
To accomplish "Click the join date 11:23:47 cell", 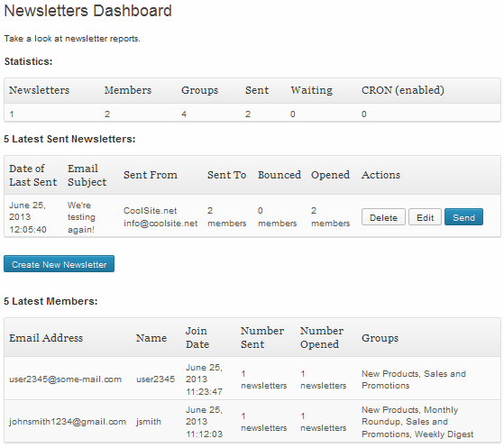I will (204, 379).
